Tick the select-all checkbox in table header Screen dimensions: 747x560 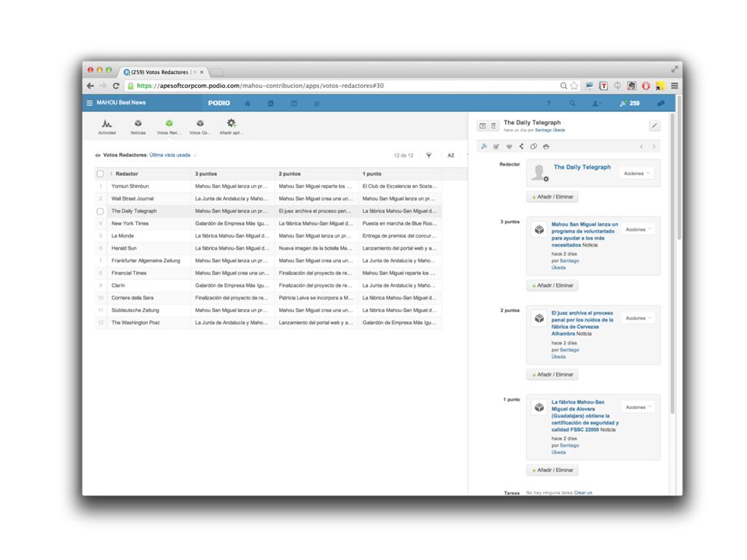tap(100, 173)
